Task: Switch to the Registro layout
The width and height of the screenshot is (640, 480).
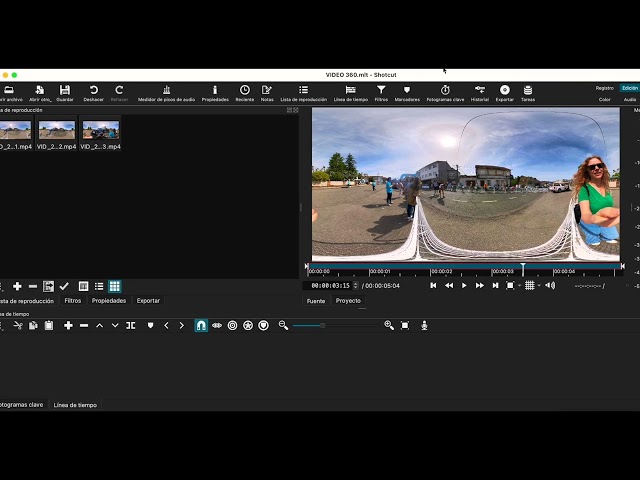Action: pos(604,88)
